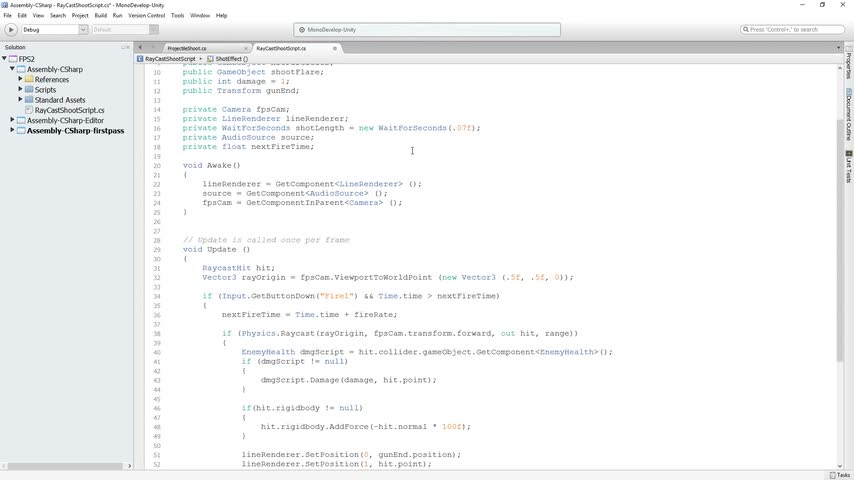Expand the Assembly-CSharp-Editor project
Viewport: 854px width, 480px height.
pos(12,119)
